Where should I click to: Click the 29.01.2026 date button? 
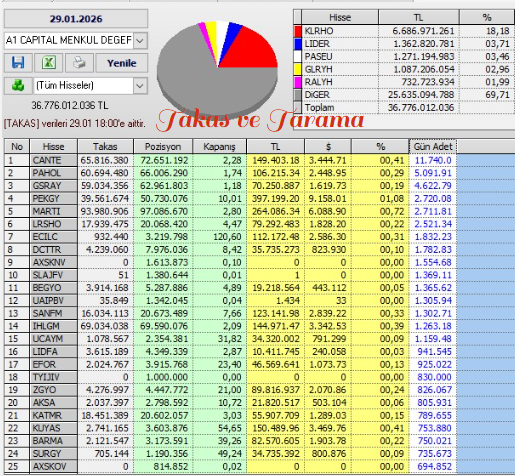click(x=76, y=19)
